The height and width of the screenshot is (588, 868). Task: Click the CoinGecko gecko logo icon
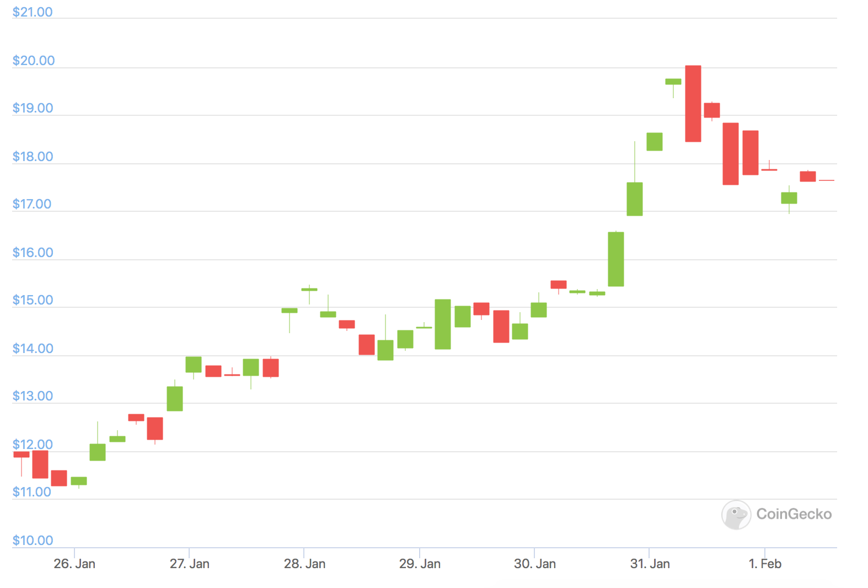(736, 515)
